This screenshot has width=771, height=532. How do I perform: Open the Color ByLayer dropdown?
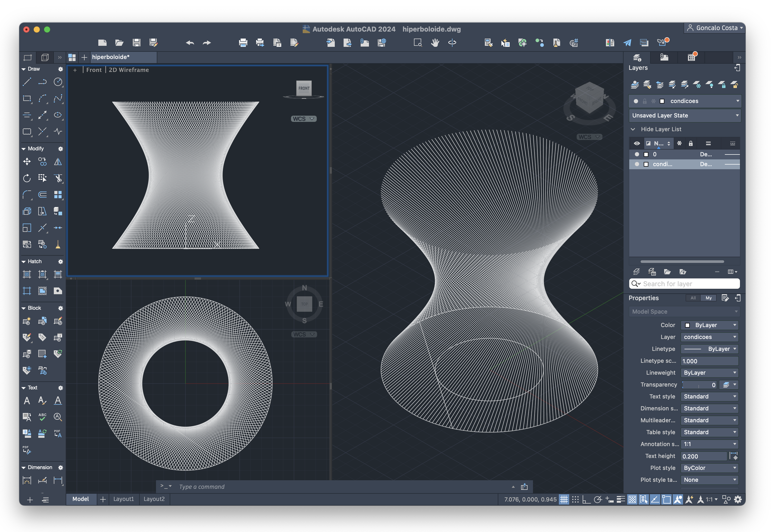[x=709, y=325]
